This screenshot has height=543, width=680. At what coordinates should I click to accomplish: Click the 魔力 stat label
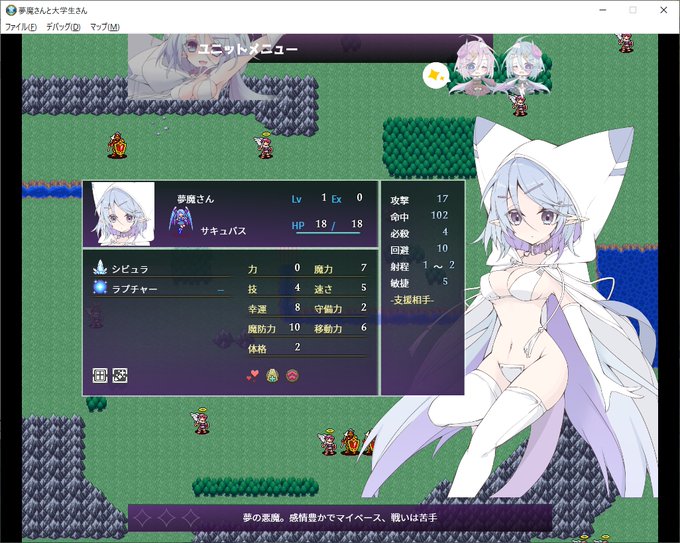coord(324,269)
